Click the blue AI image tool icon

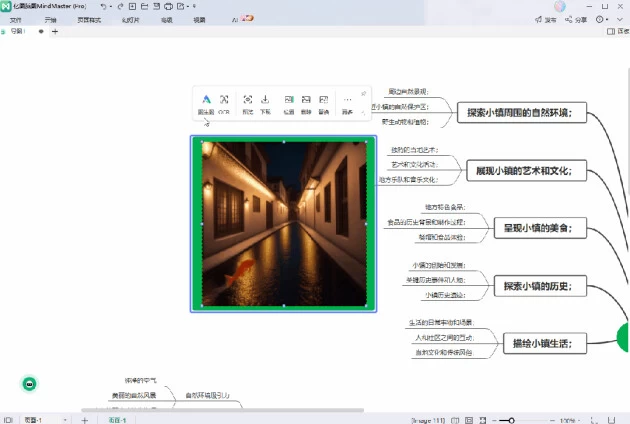pos(206,103)
